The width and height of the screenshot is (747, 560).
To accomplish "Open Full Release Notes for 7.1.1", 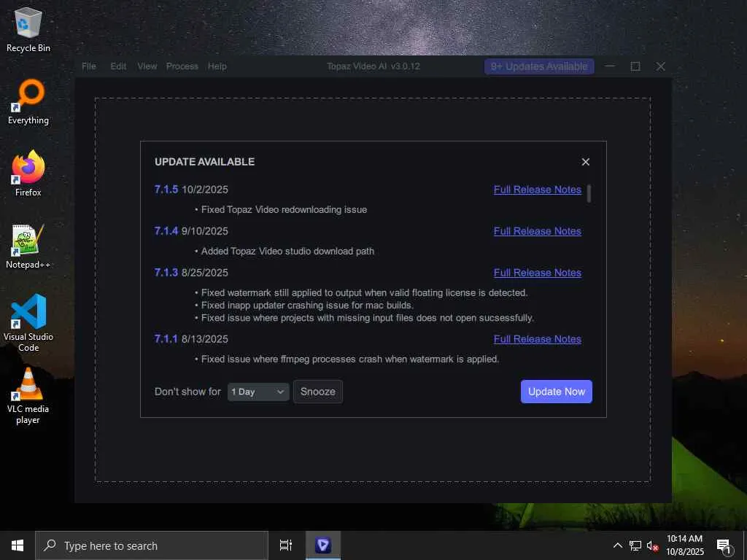I will pyautogui.click(x=538, y=339).
